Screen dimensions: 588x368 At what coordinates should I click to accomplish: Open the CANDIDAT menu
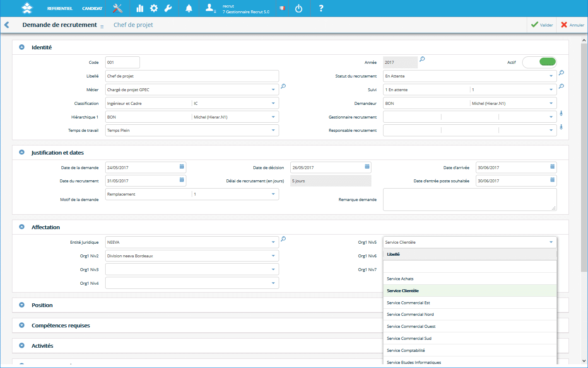point(92,8)
